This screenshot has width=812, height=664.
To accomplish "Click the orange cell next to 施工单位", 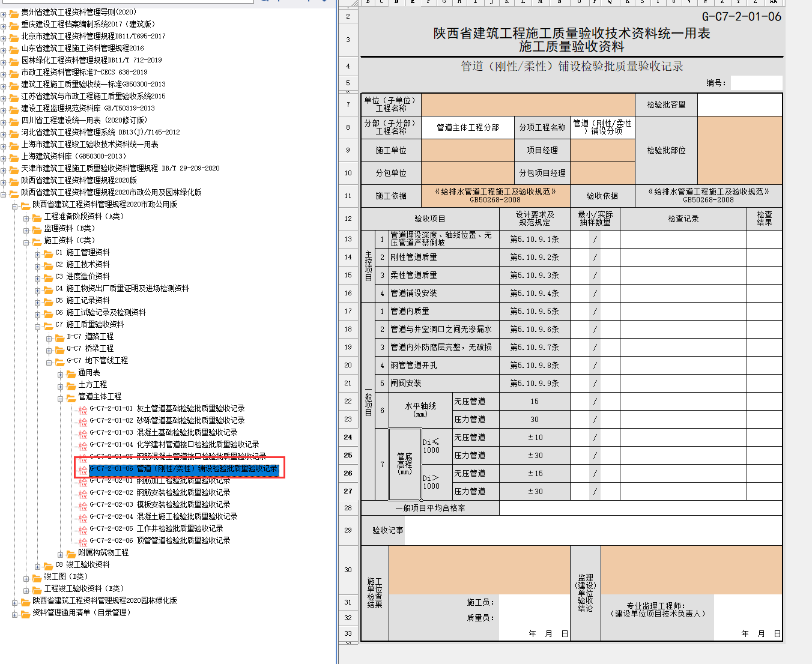I will coord(467,151).
